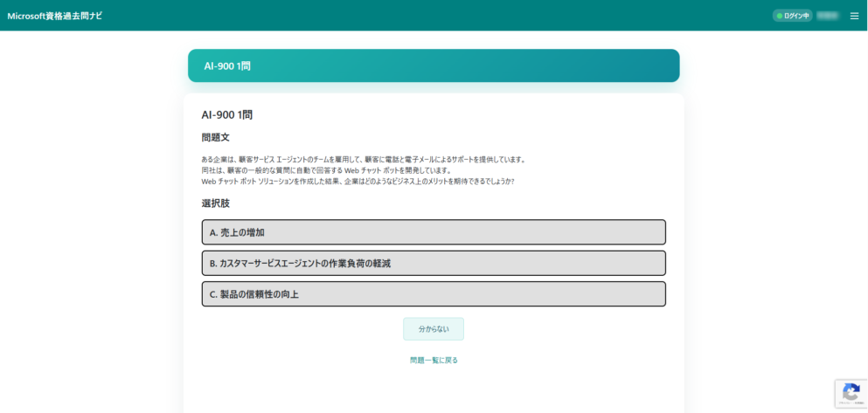Click the blurred username in the header

[827, 16]
